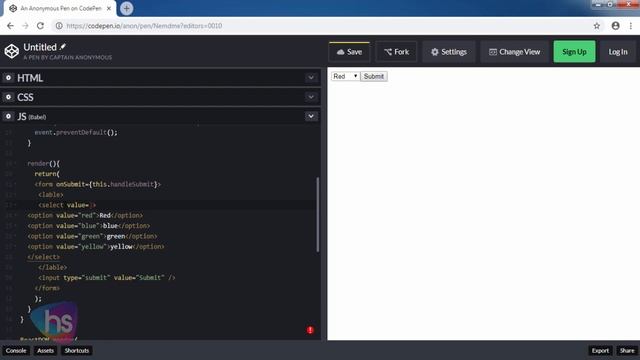Click Log In
The image size is (640, 360).
coord(618,52)
